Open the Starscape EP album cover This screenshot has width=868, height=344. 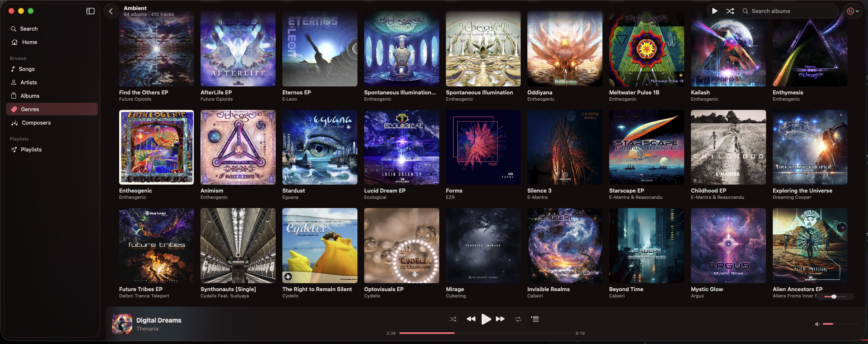tap(646, 147)
